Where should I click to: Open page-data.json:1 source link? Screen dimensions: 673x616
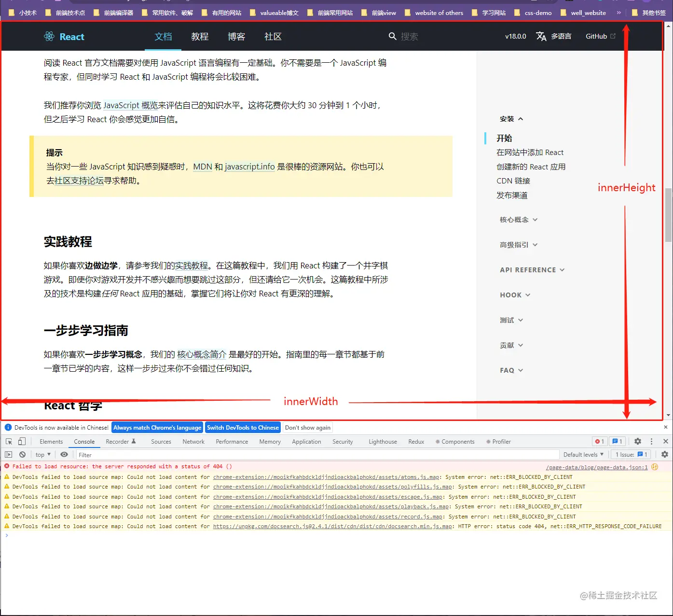coord(597,467)
